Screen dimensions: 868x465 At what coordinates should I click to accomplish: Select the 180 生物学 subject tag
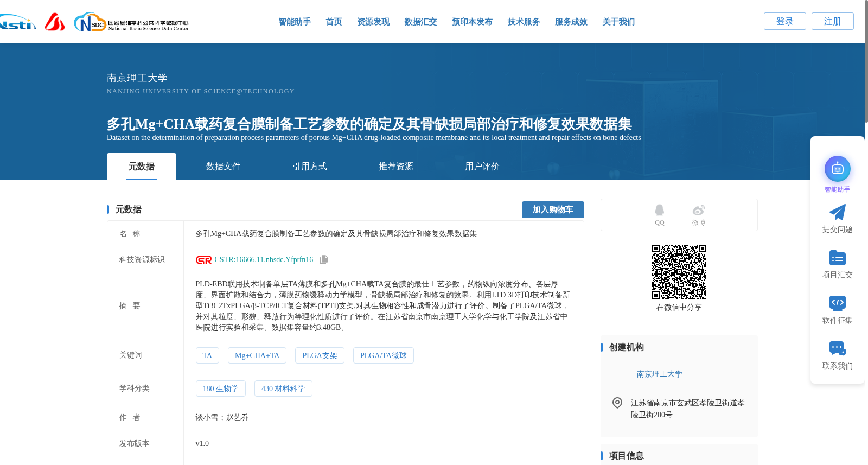221,388
